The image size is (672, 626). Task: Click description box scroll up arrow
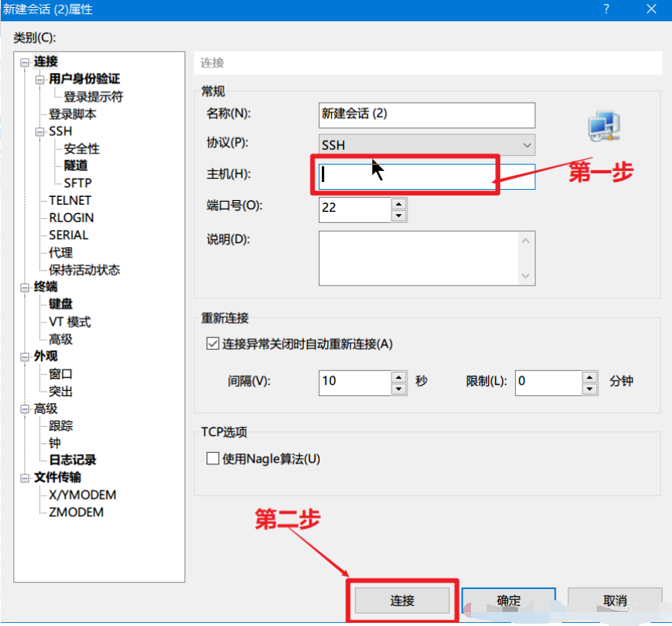click(526, 241)
